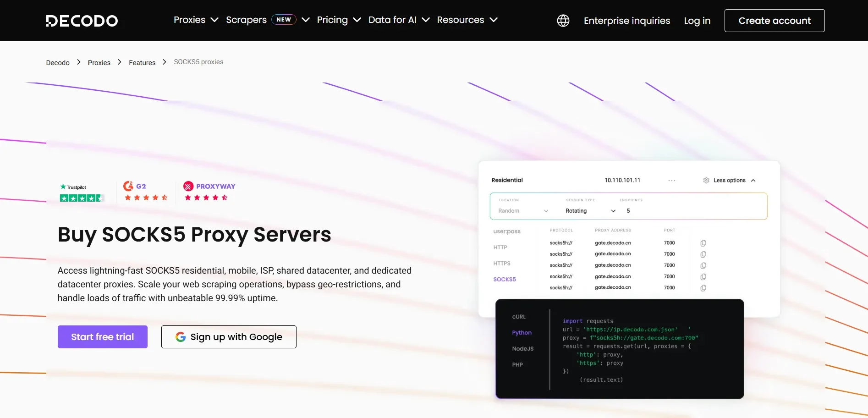Expand the Data for AI menu
This screenshot has height=418, width=868.
point(399,20)
